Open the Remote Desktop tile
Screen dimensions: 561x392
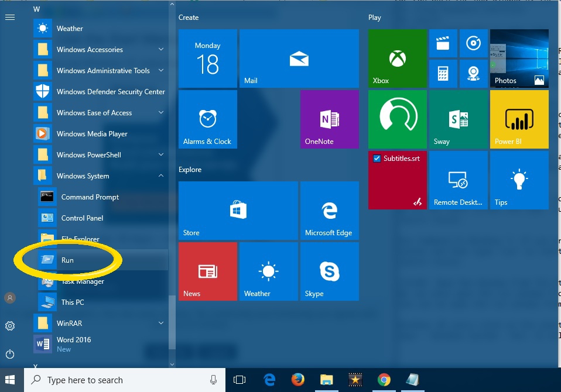[x=458, y=180]
